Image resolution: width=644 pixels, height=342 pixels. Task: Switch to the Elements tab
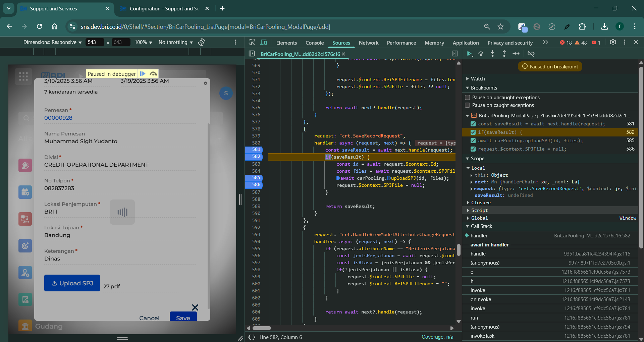[x=286, y=43]
